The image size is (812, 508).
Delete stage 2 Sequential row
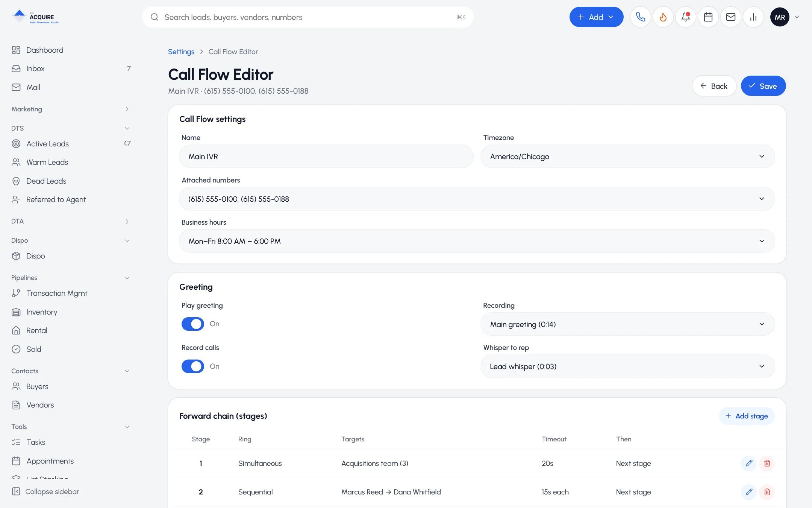coord(767,492)
